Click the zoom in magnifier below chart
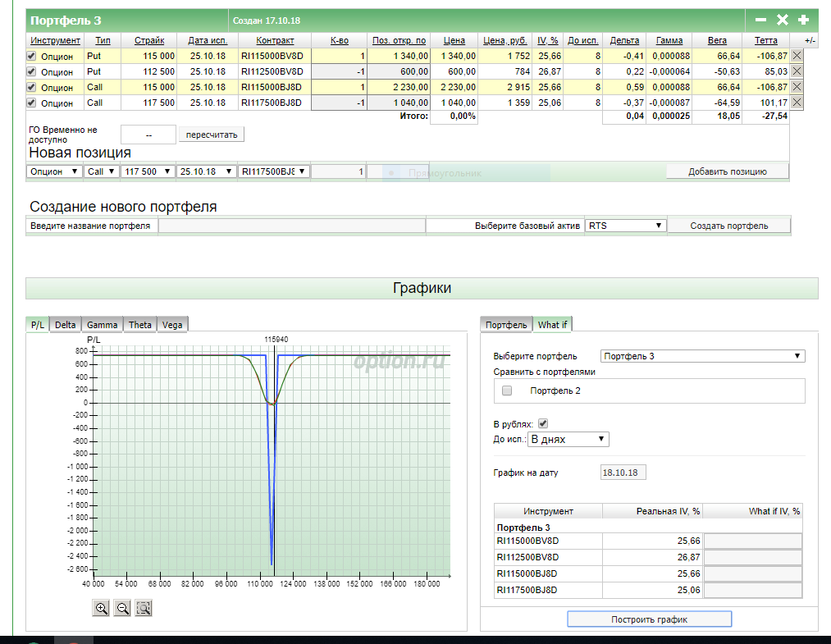This screenshot has height=644, width=831. point(102,608)
